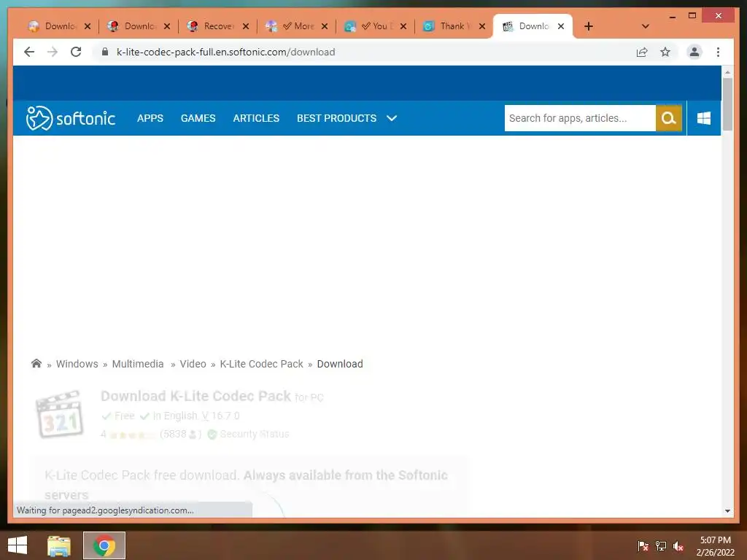This screenshot has width=747, height=560.
Task: Open the Multimedia breadcrumb link
Action: 138,364
